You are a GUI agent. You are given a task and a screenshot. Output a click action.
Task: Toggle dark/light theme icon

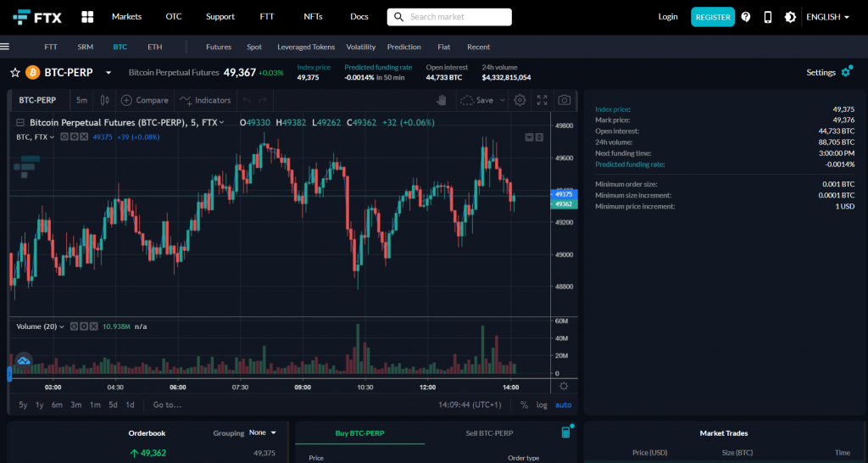click(790, 17)
